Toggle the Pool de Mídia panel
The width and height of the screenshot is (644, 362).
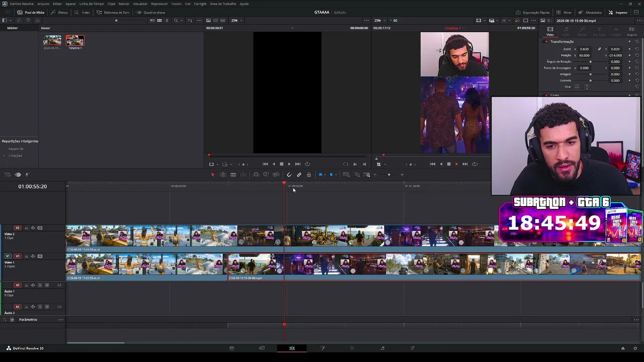pos(31,12)
